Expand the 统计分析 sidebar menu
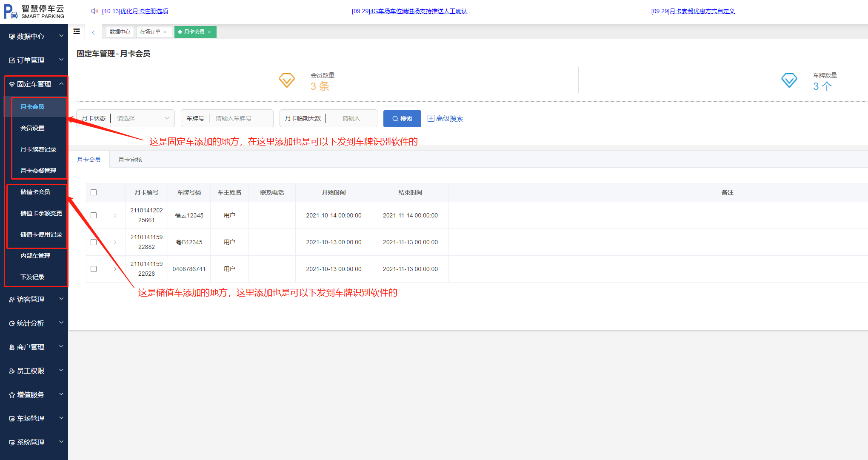The height and width of the screenshot is (460, 868). (61, 323)
